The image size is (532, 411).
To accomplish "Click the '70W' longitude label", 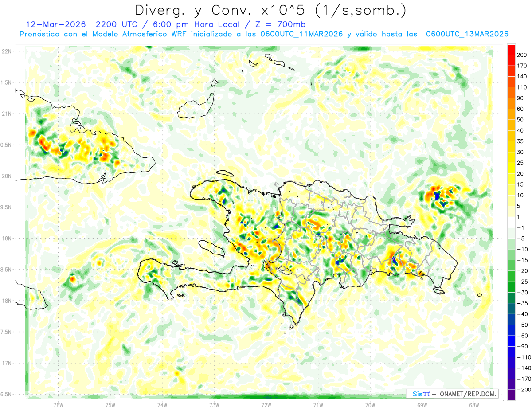I will 370,404.
